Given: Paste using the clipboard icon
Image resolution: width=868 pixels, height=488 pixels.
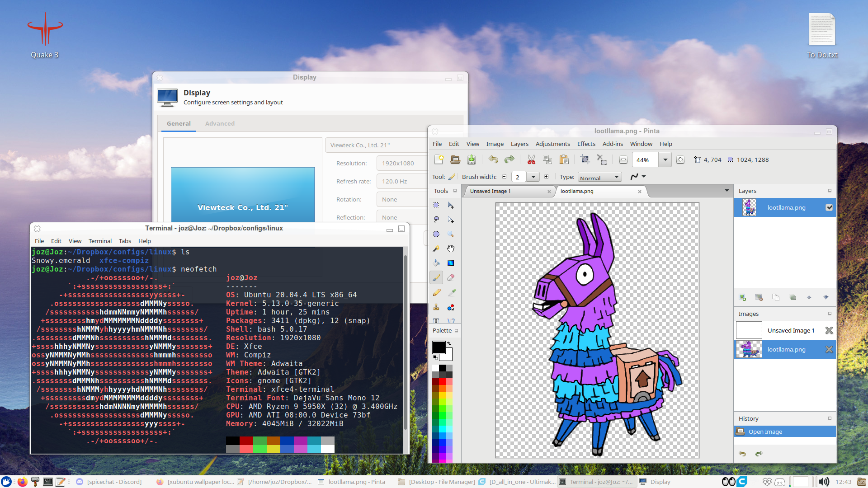Looking at the screenshot, I should click(564, 160).
